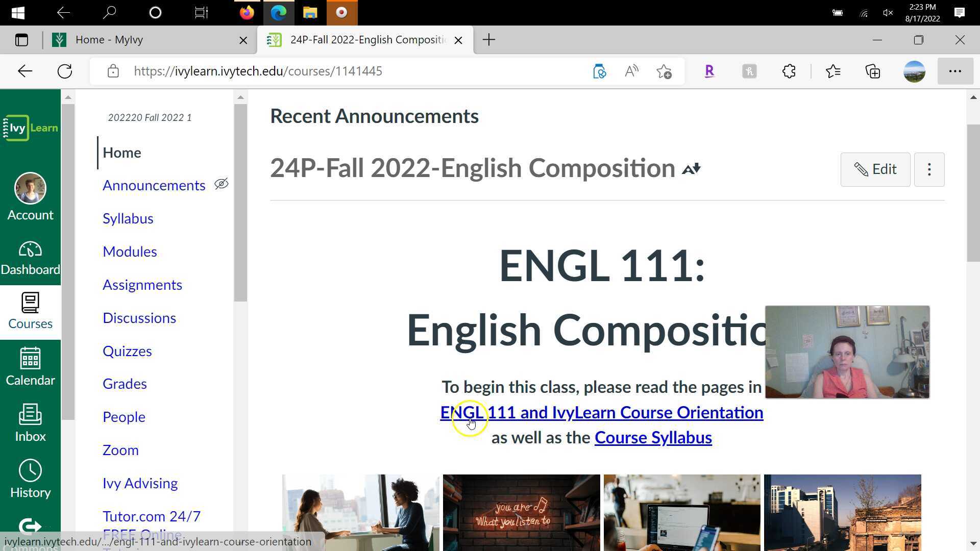Click the Collections icon in Edge toolbar
980x551 pixels.
[x=873, y=71]
